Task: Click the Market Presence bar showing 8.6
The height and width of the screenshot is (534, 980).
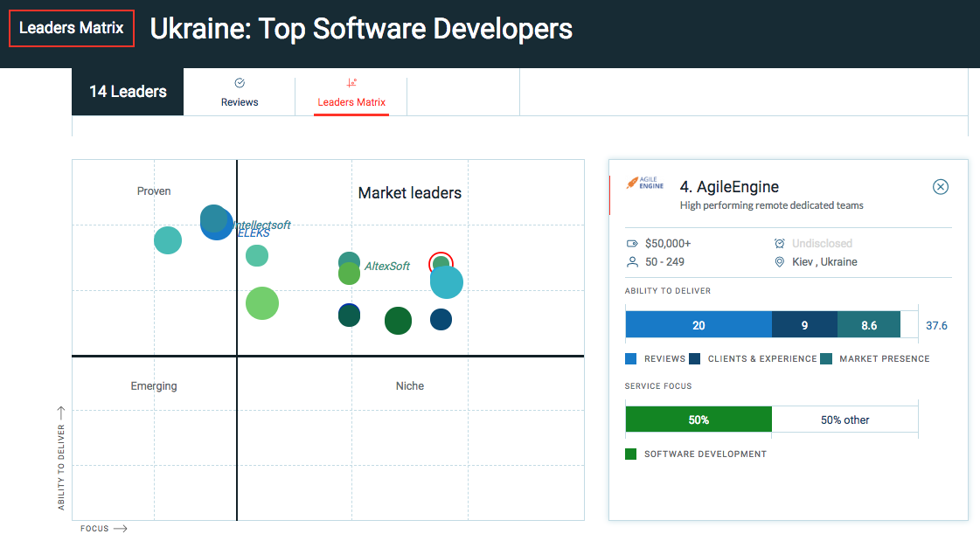Action: click(869, 325)
